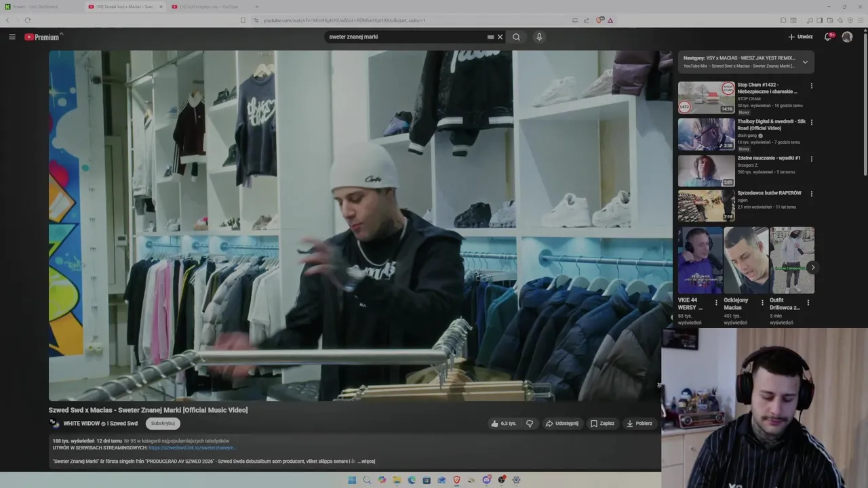This screenshot has width=868, height=488.
Task: Open the on-screen keyboard icon in search
Action: (490, 37)
